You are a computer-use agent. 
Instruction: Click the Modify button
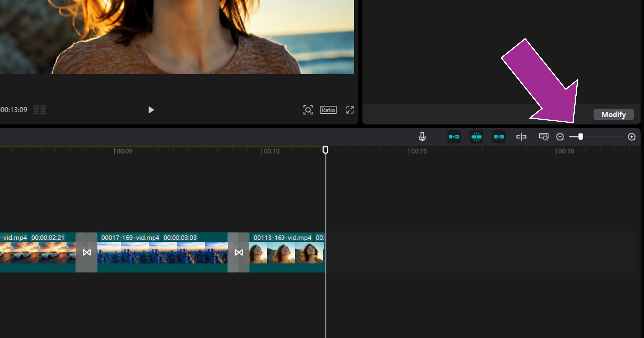[x=614, y=115]
